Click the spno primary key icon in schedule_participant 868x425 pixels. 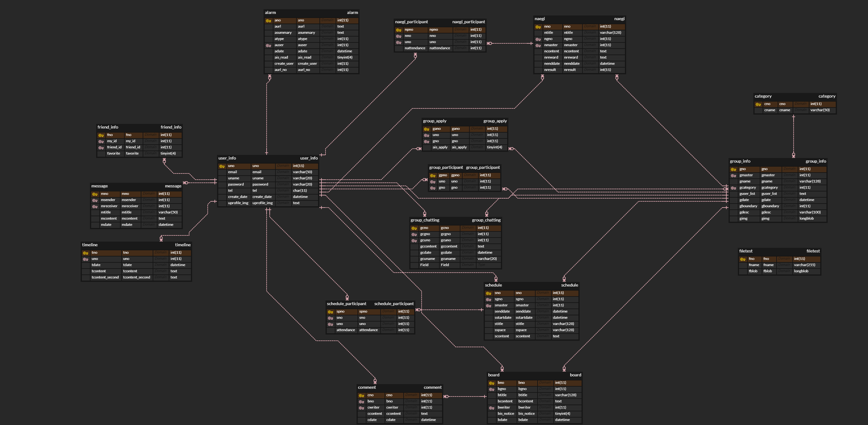[x=330, y=312]
